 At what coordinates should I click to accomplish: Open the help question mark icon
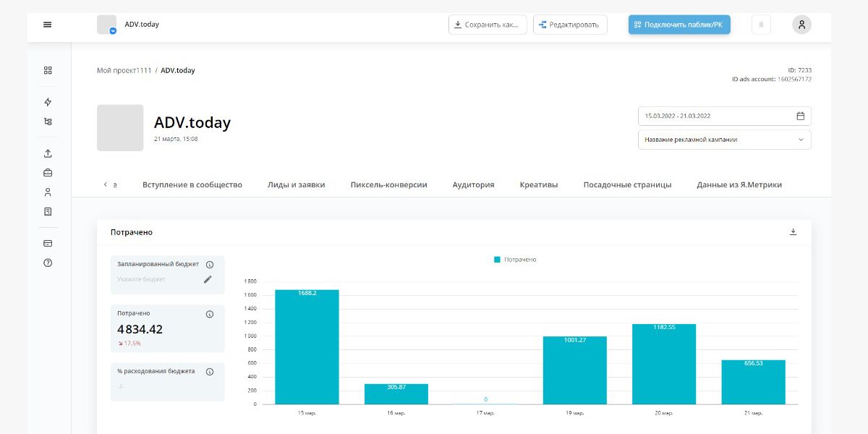pos(48,263)
